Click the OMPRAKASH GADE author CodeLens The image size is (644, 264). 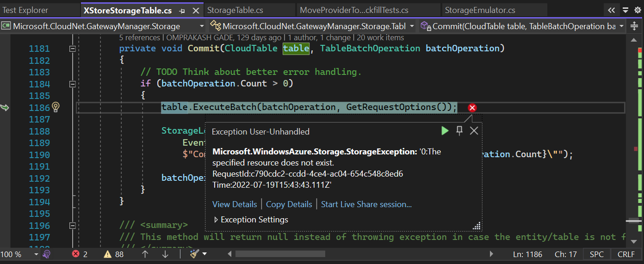(x=224, y=38)
